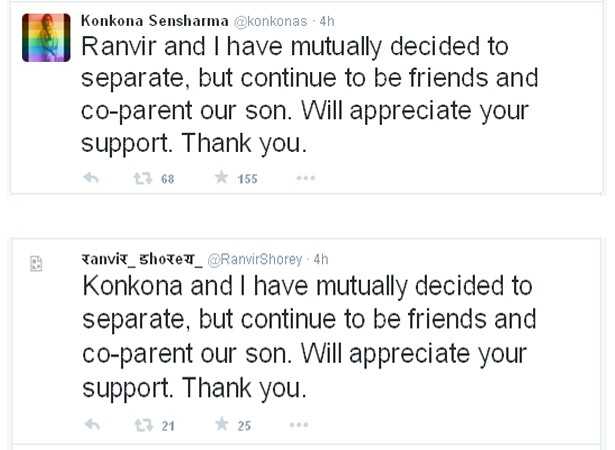Reply to RanvirShorey's tweet
This screenshot has height=450, width=615.
tap(91, 425)
